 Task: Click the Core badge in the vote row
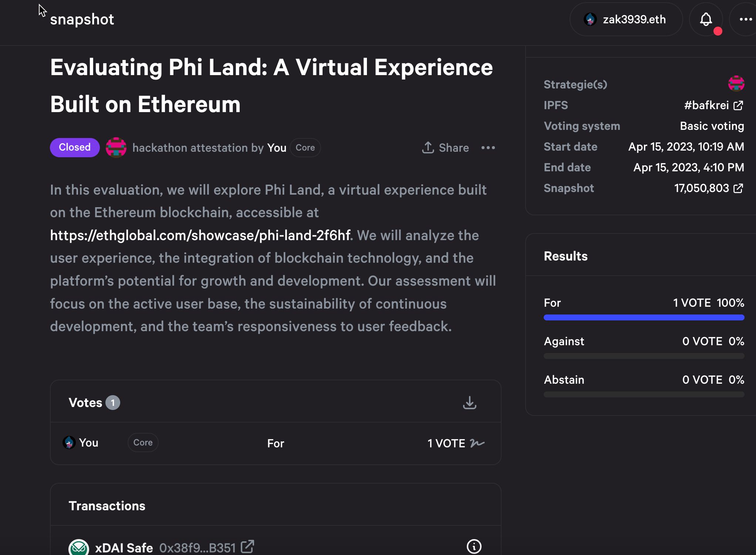(143, 443)
